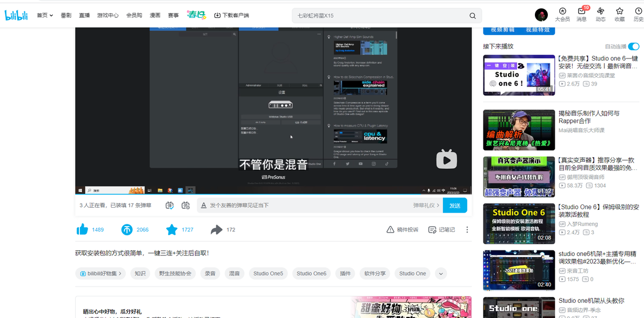Go to 番剧 section
The image size is (644, 318).
tap(66, 15)
